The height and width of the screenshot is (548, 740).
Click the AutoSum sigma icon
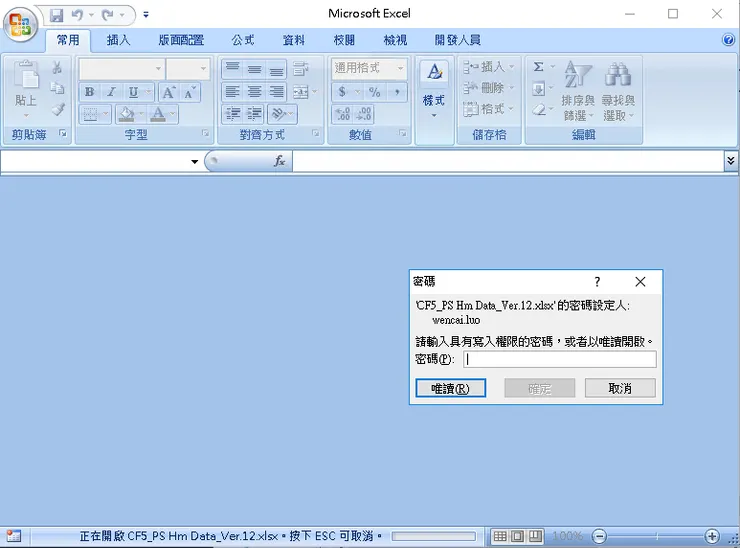coord(538,67)
